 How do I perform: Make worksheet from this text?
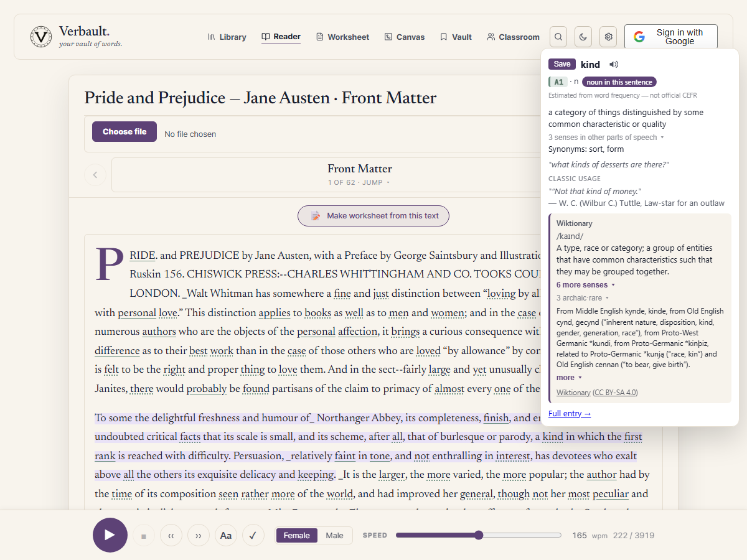(x=374, y=216)
